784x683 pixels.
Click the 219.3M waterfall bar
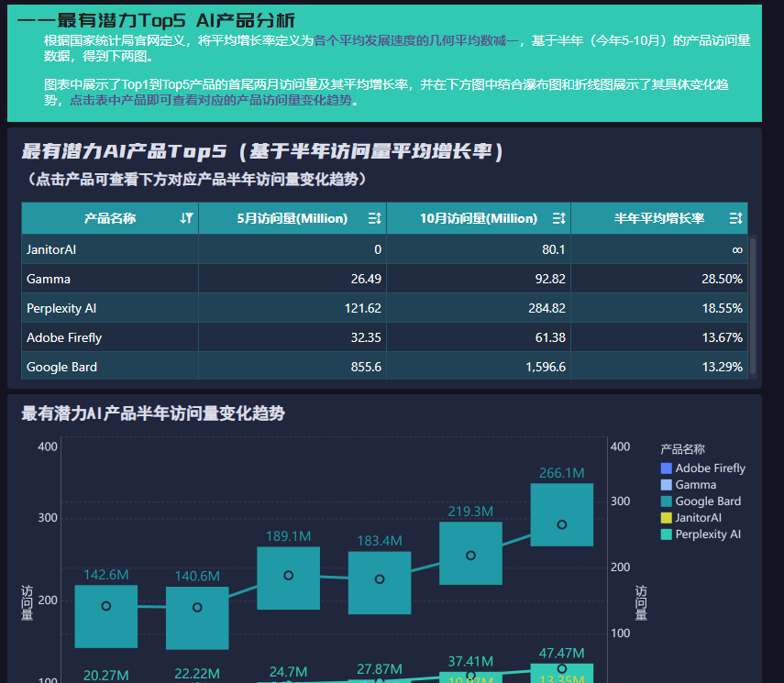click(470, 553)
